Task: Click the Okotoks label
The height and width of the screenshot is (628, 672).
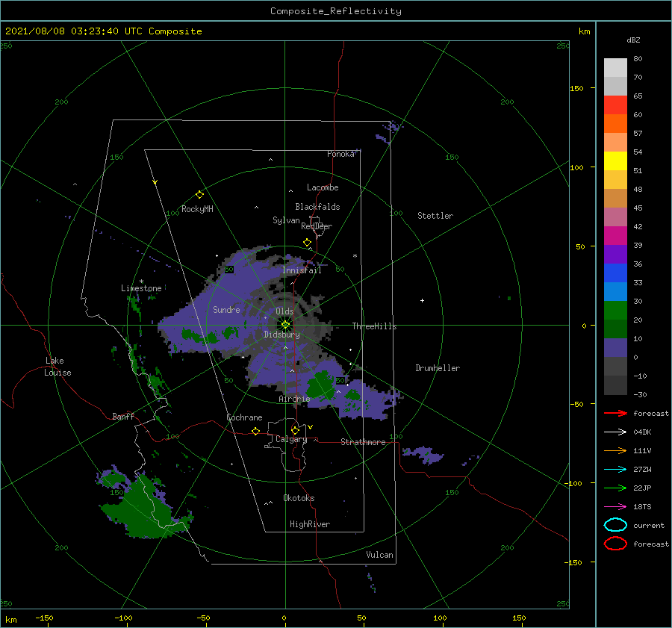Action: click(x=299, y=498)
